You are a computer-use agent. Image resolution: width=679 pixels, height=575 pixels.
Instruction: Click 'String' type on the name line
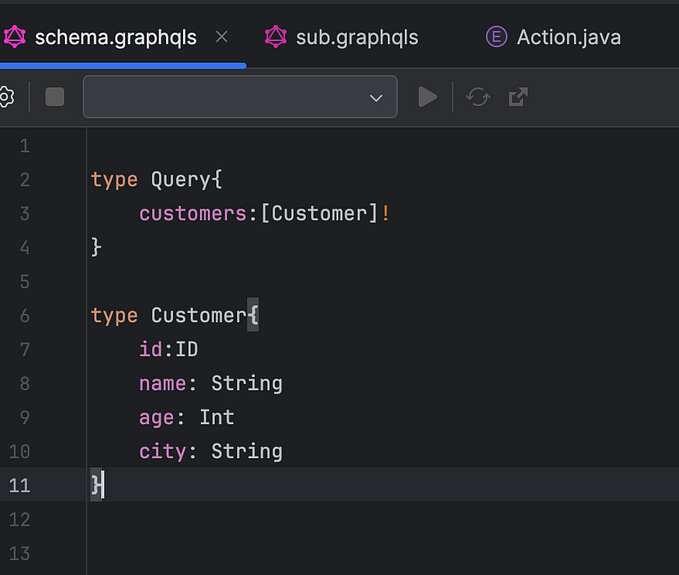pos(247,384)
